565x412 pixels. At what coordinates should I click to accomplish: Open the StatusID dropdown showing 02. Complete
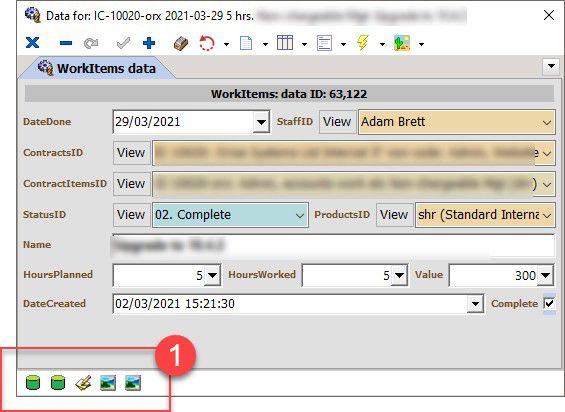(231, 215)
